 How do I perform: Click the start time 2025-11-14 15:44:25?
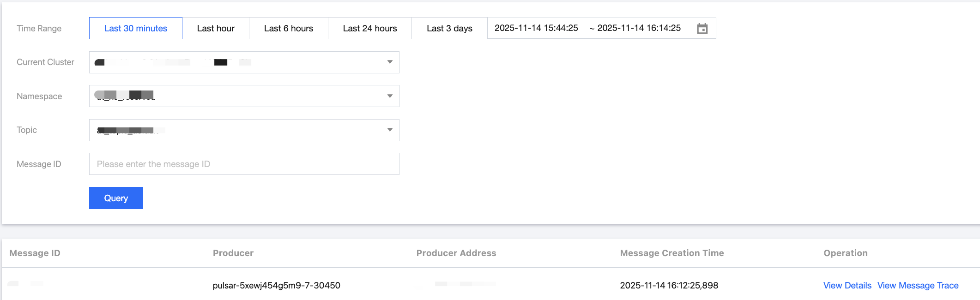click(x=536, y=28)
